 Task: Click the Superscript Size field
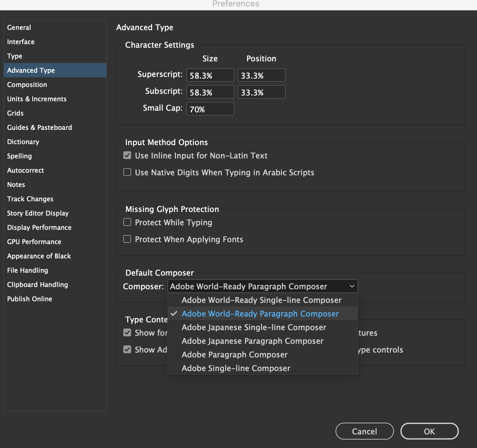[210, 75]
